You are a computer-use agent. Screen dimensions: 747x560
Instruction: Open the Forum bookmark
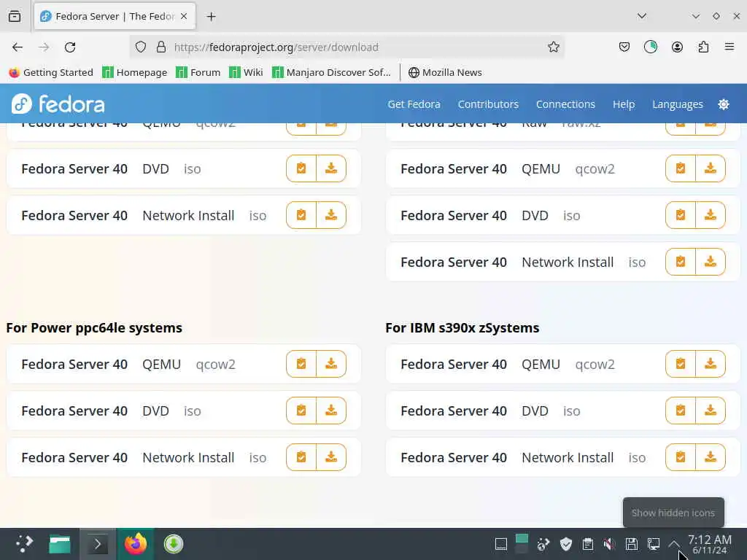coord(198,72)
